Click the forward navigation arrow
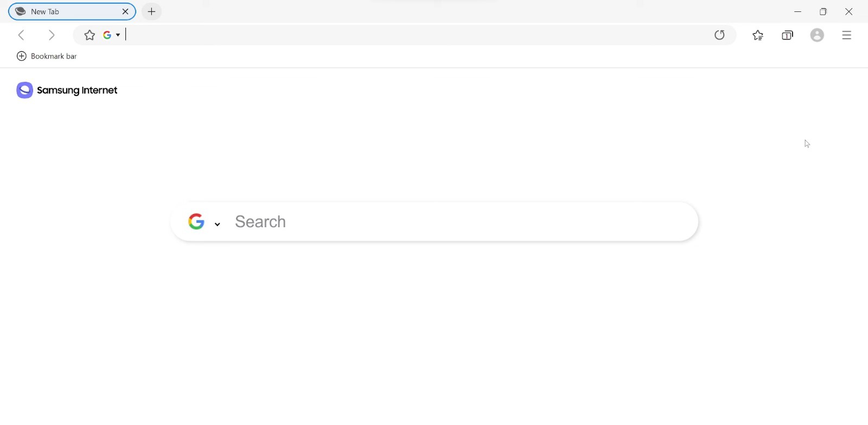This screenshot has width=868, height=425. [x=52, y=35]
